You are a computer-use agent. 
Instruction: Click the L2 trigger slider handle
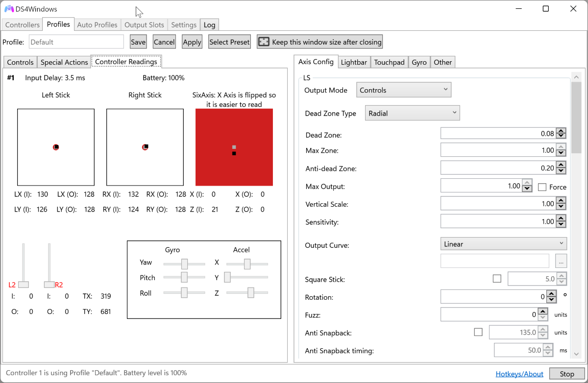coord(23,285)
